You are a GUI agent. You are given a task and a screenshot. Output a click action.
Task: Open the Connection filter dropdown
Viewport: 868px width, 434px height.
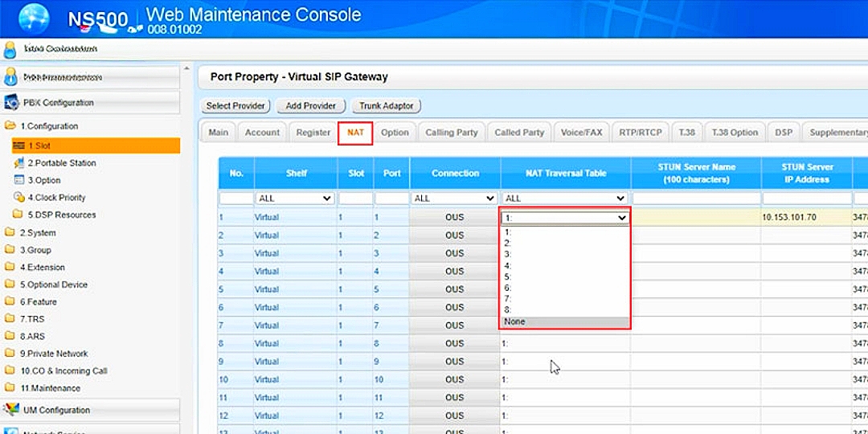454,199
